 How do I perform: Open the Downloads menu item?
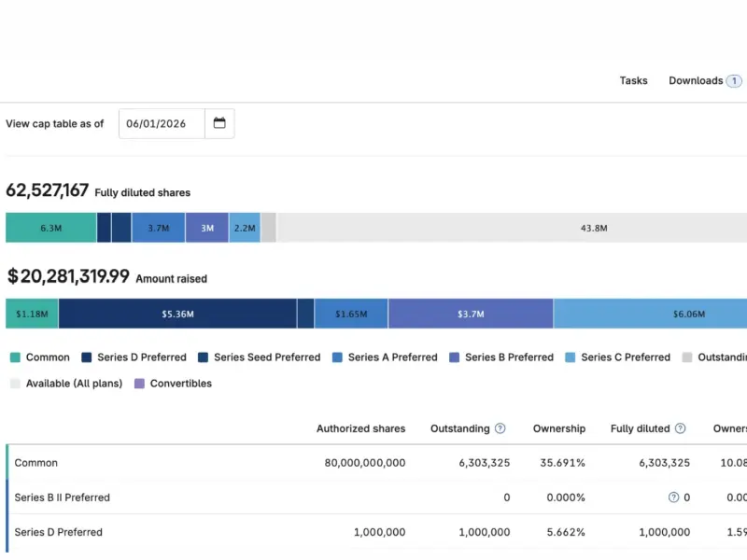click(x=696, y=81)
